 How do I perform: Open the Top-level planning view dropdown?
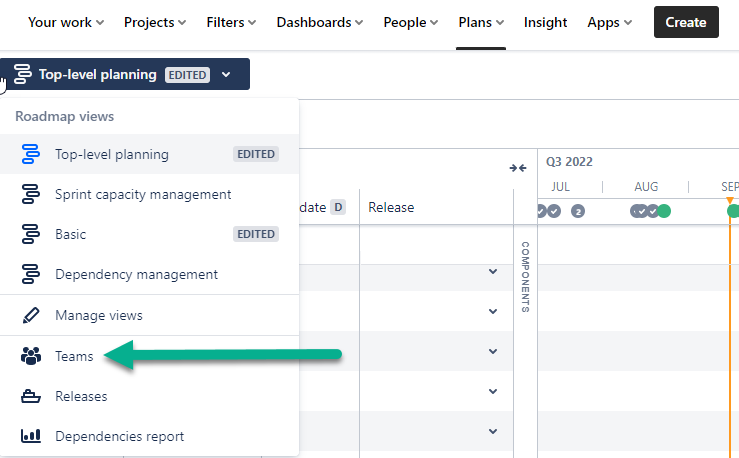point(126,74)
